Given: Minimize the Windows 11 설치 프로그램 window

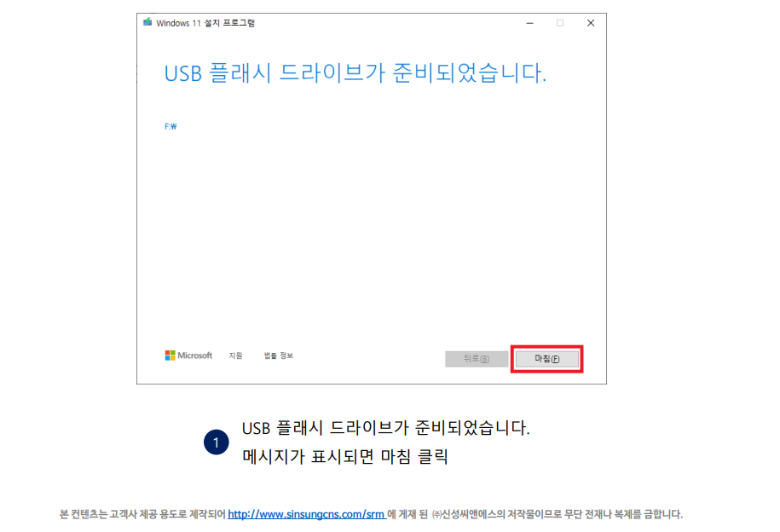Looking at the screenshot, I should pos(529,23).
